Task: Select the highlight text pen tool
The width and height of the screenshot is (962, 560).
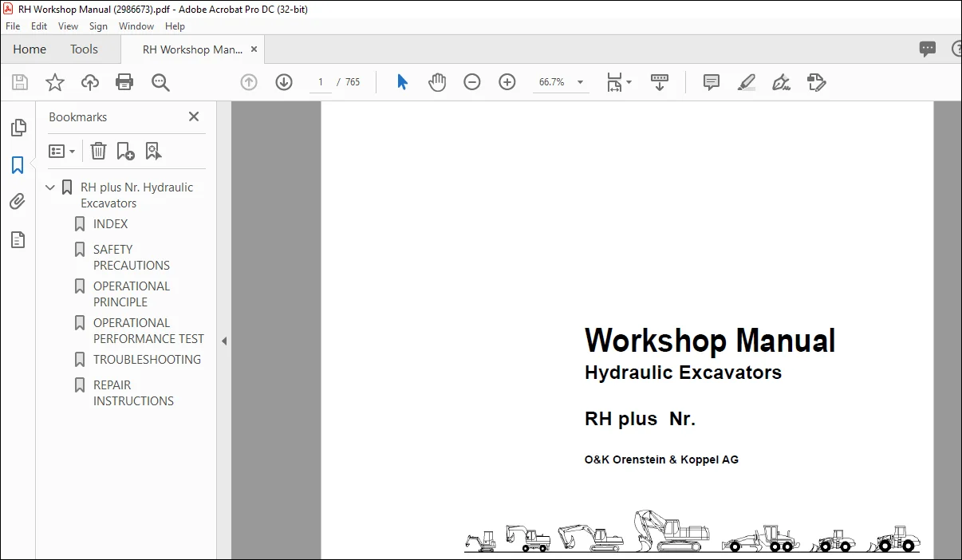Action: pos(747,82)
